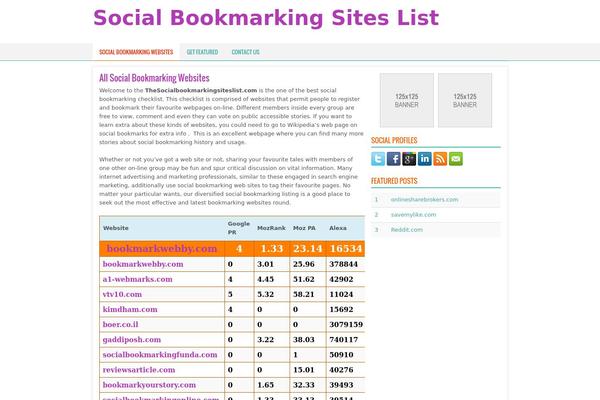600x400 pixels.
Task: Select Moz PA value 23.14 in orange row
Action: coord(308,249)
